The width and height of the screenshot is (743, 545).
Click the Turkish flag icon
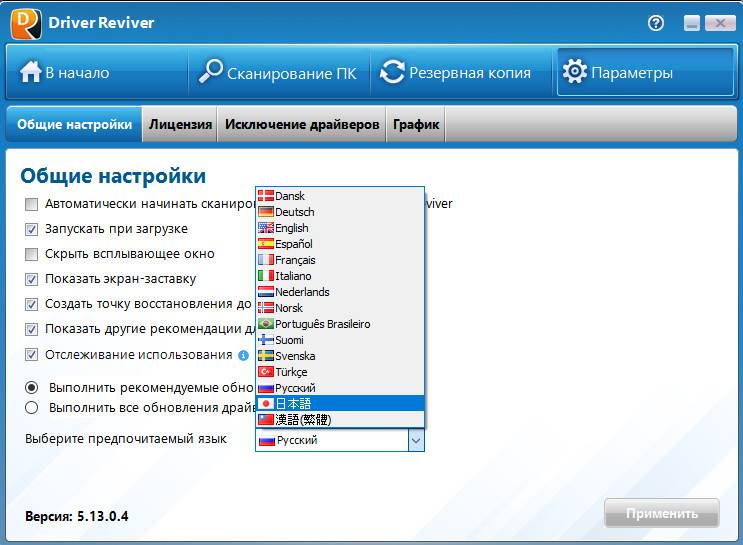266,372
